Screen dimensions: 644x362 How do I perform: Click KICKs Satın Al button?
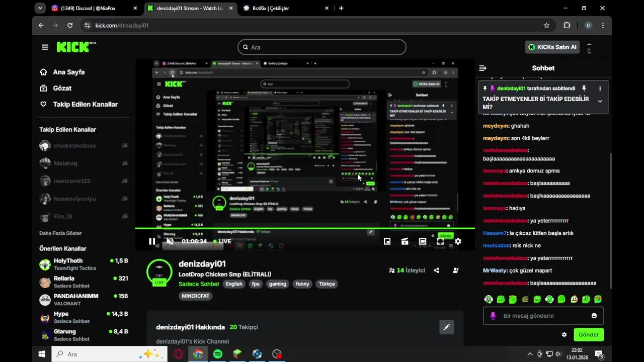pyautogui.click(x=552, y=47)
